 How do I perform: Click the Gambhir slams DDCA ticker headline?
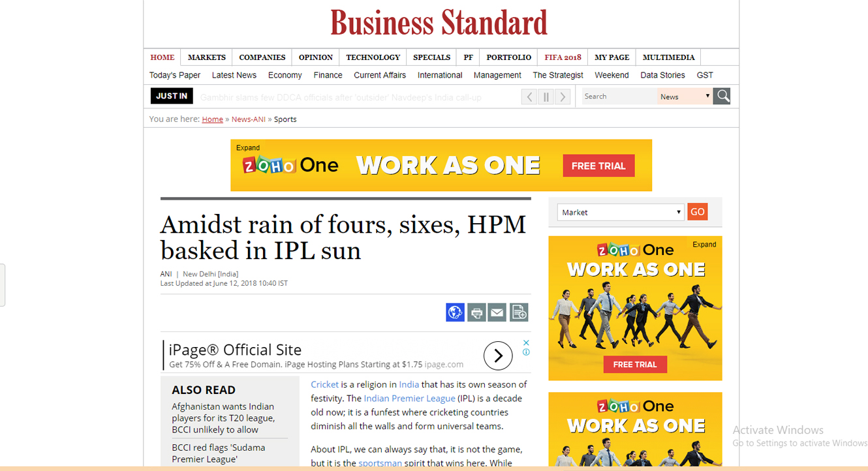(x=341, y=97)
